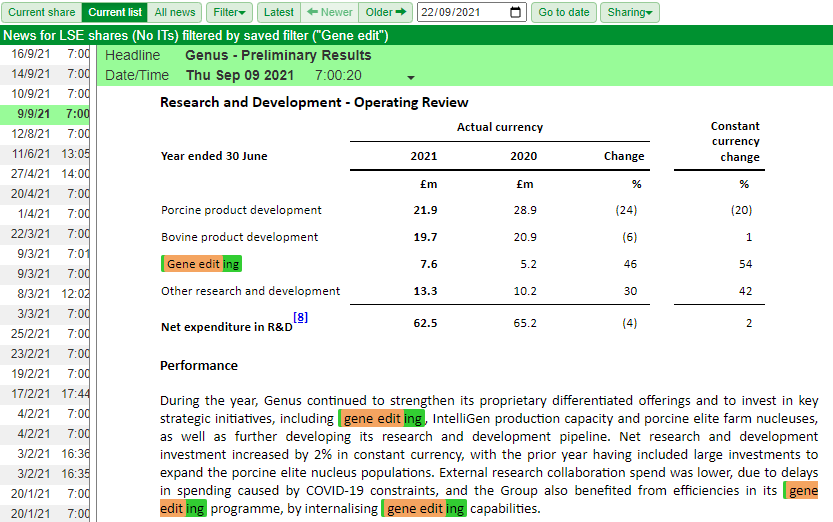Select news row 17/2/21 17:44
This screenshot has width=833, height=522.
45,394
